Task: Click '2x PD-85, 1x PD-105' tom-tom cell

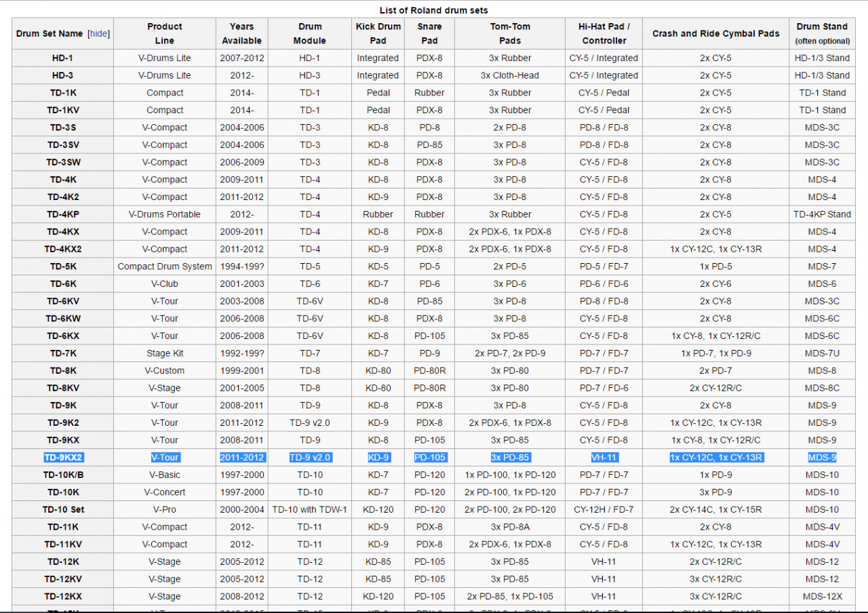Action: coord(510,597)
